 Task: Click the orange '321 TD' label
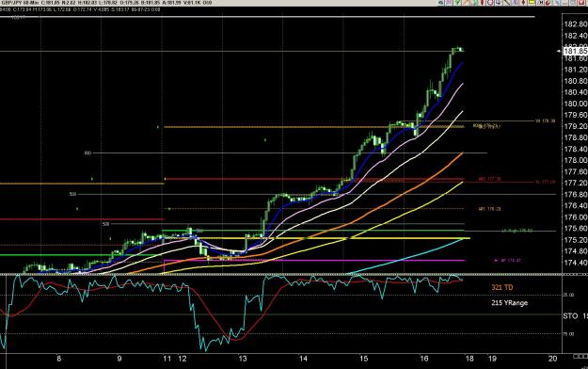(x=501, y=287)
